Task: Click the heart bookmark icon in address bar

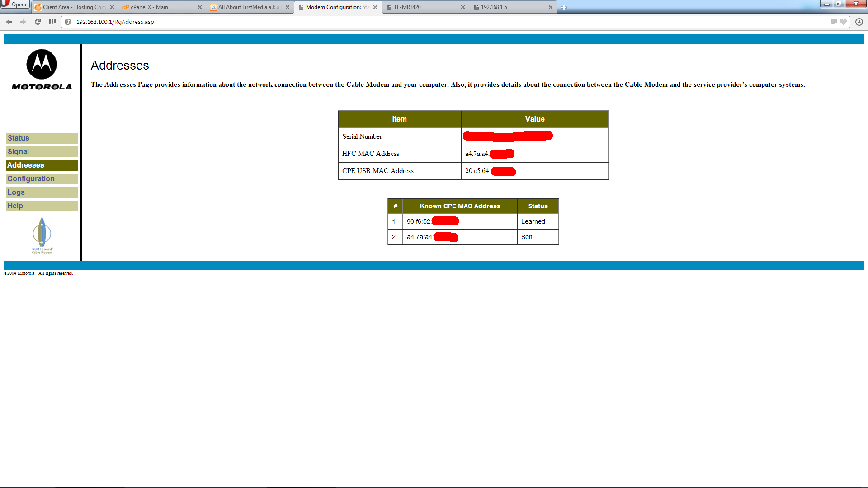Action: 843,22
